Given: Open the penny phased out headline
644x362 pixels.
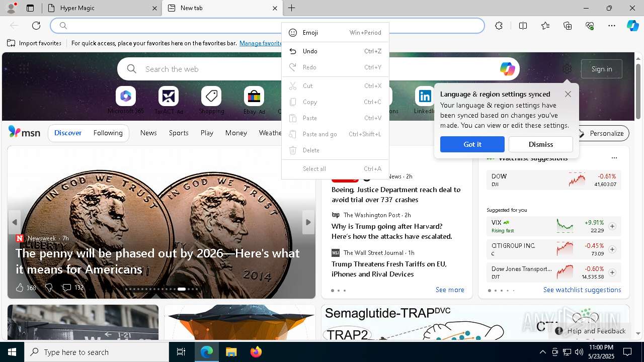Looking at the screenshot, I should (x=157, y=261).
